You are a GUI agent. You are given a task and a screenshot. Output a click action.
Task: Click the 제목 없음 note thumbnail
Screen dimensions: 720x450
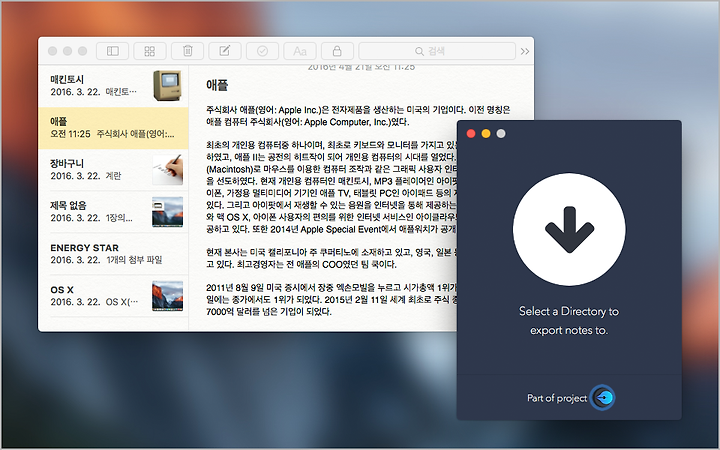(168, 212)
